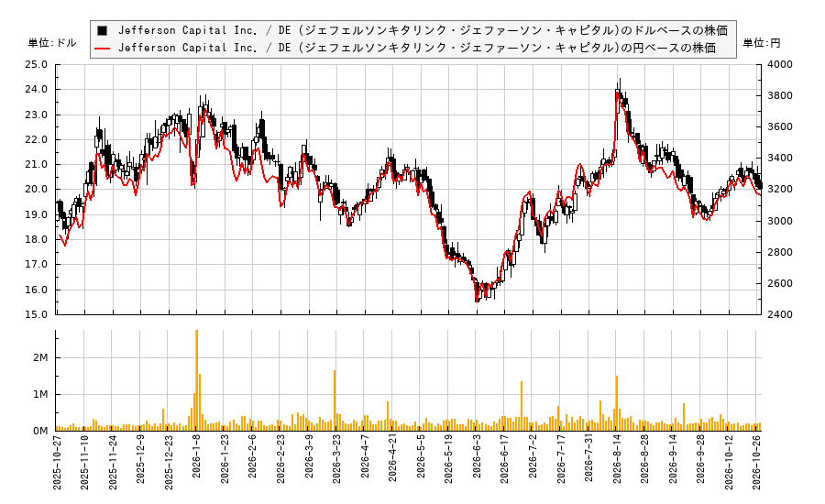
Task: Click the 2026-4-21 date label
Action: tap(392, 460)
